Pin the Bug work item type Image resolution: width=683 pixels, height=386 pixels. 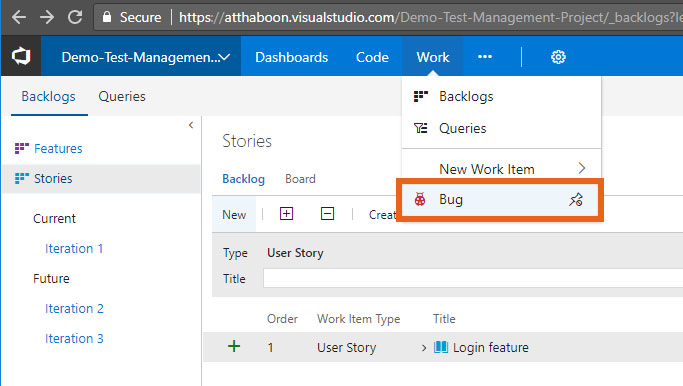tap(575, 200)
